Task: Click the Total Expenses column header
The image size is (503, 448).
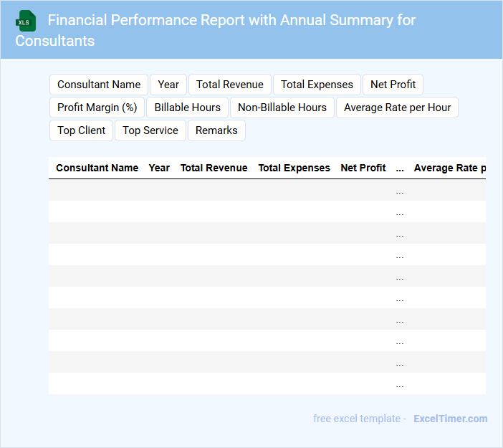Action: tap(294, 168)
